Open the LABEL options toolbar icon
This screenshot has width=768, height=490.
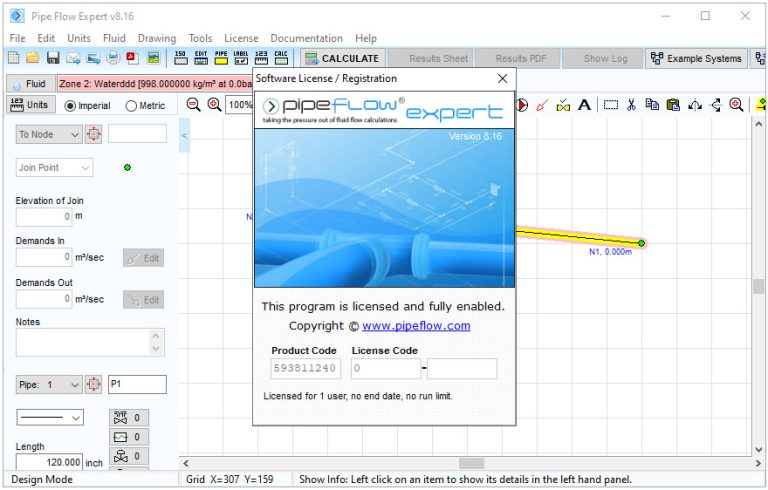[241, 58]
